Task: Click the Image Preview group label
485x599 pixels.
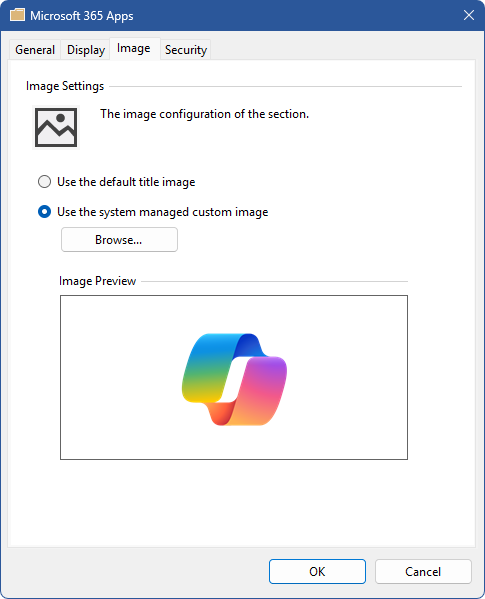Action: (x=97, y=281)
